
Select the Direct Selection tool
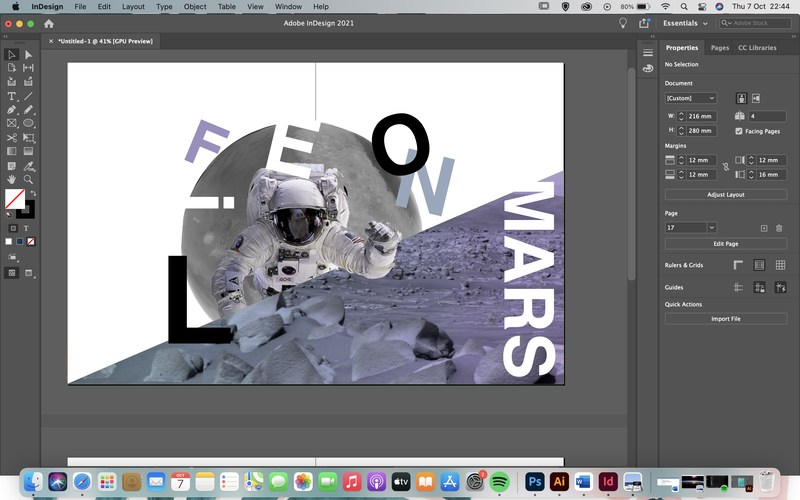pyautogui.click(x=29, y=55)
